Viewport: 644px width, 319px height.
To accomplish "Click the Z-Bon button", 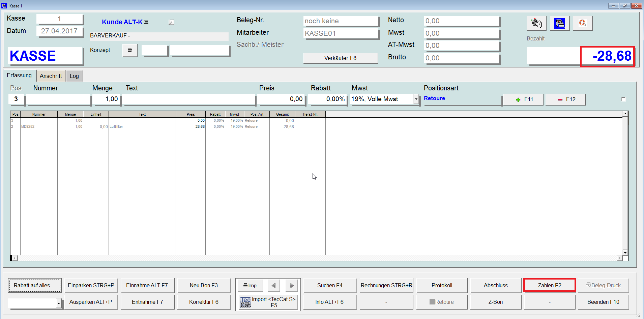I will (496, 302).
